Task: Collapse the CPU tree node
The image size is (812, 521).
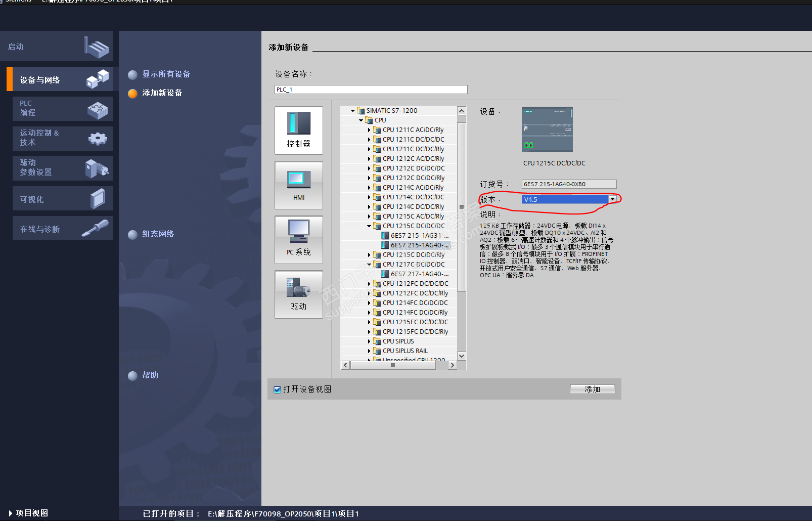Action: 360,120
